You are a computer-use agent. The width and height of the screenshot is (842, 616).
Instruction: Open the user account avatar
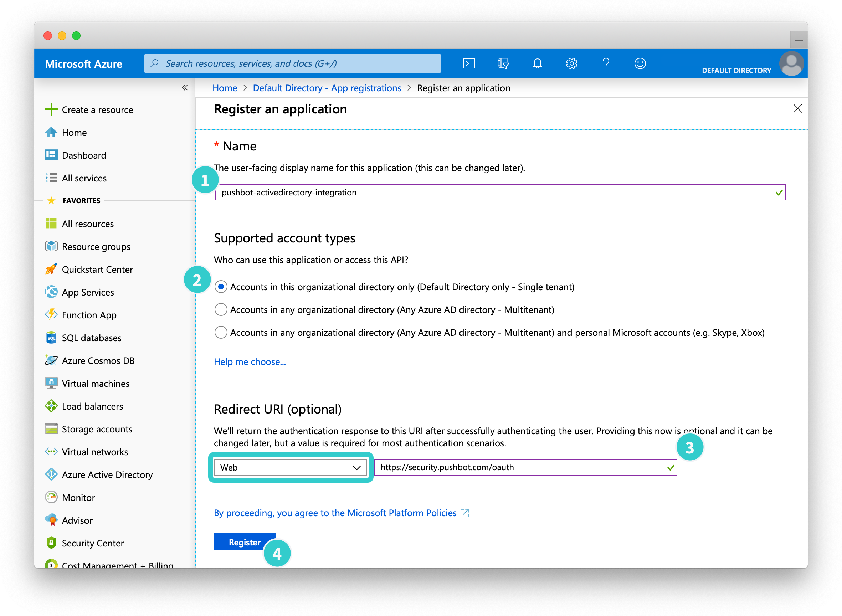[x=791, y=64]
